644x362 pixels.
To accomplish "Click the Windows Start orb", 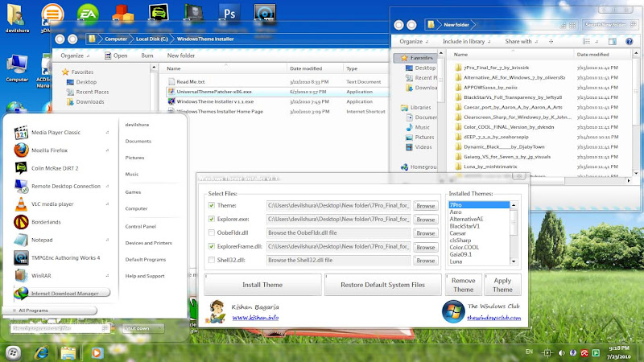I will 14,352.
